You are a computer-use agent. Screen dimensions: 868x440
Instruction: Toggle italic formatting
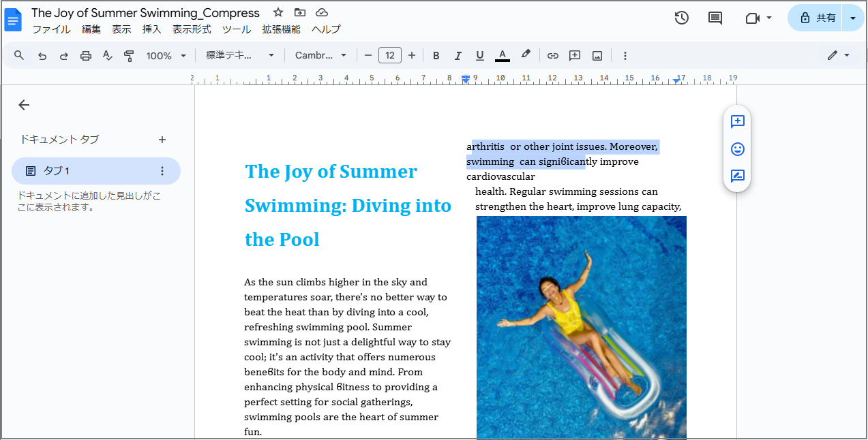458,56
